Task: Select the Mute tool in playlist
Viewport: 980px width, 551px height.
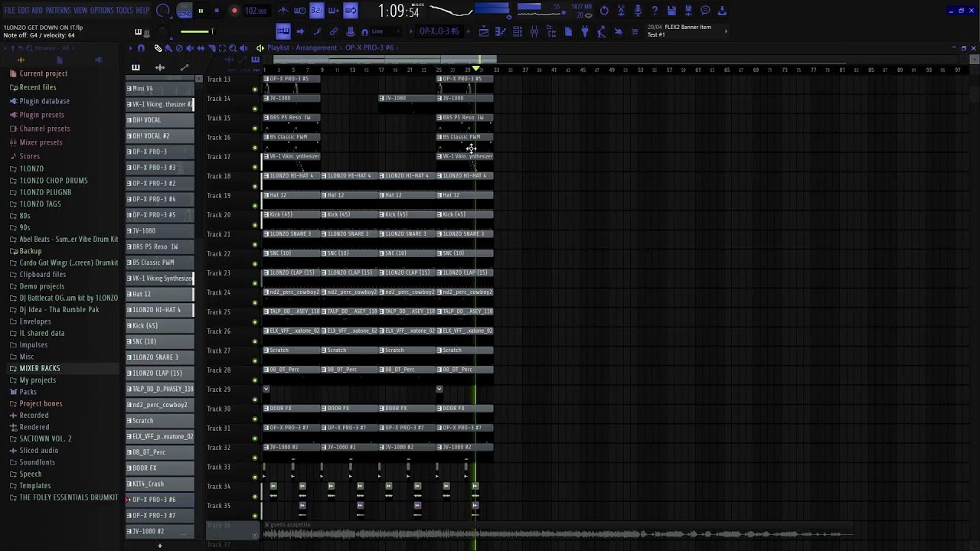Action: (190, 48)
